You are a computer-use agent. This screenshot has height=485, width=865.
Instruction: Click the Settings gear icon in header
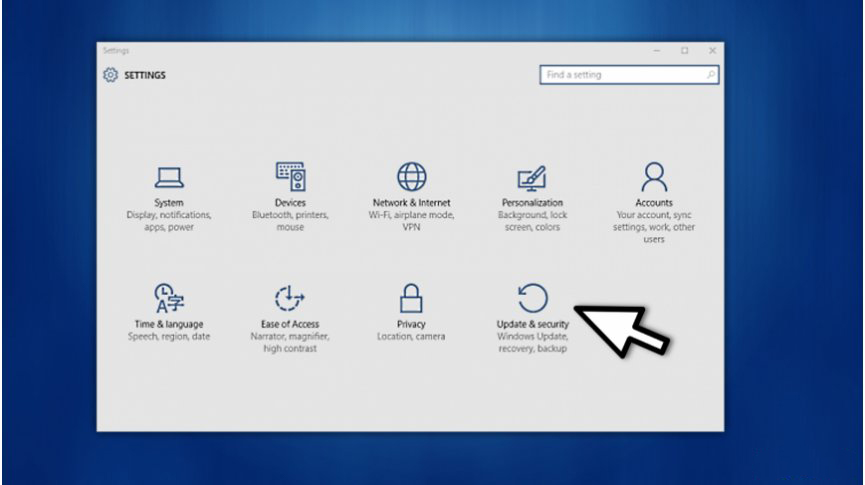click(x=110, y=75)
